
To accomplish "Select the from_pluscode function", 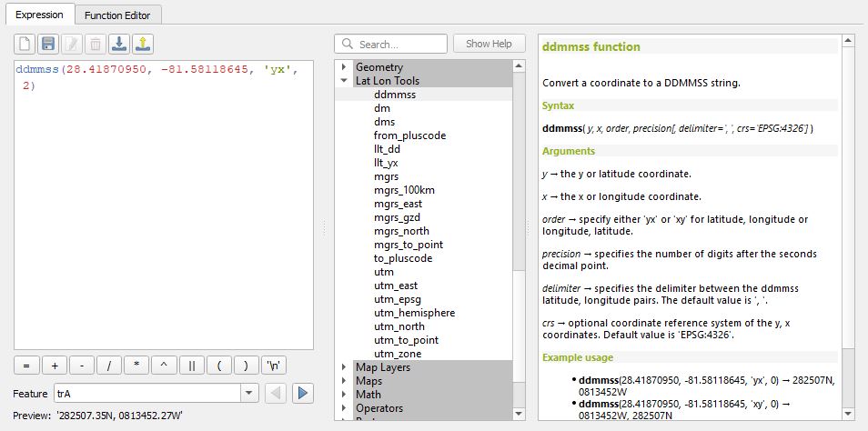I will coord(409,135).
